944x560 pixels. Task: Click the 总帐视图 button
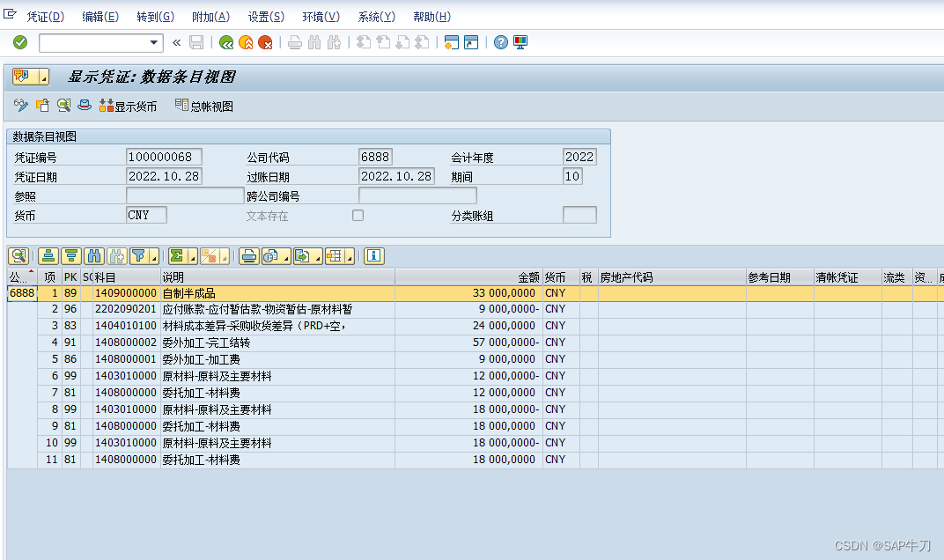[x=204, y=106]
